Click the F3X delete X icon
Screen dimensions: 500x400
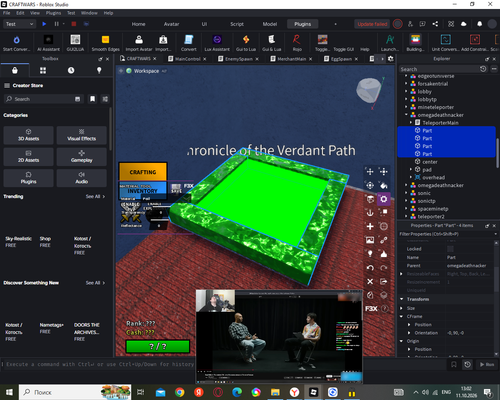(370, 282)
